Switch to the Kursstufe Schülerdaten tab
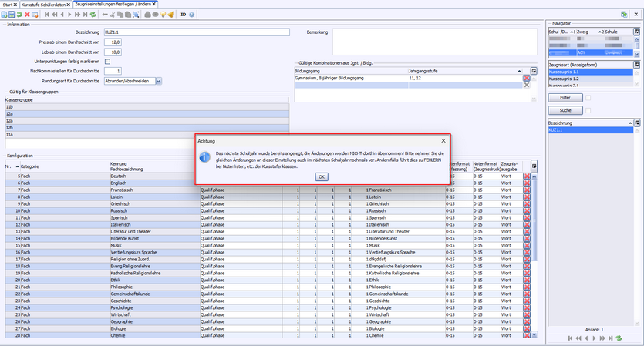This screenshot has width=644, height=346. click(45, 5)
